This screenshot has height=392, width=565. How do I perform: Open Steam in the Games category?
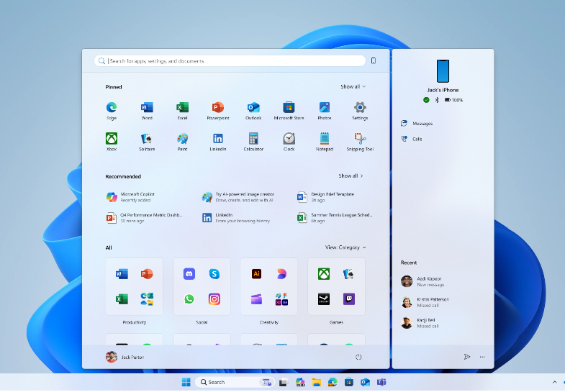pos(324,299)
